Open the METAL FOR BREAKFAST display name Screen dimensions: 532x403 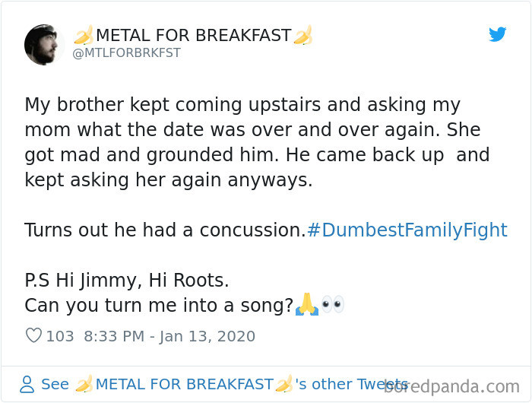(193, 35)
